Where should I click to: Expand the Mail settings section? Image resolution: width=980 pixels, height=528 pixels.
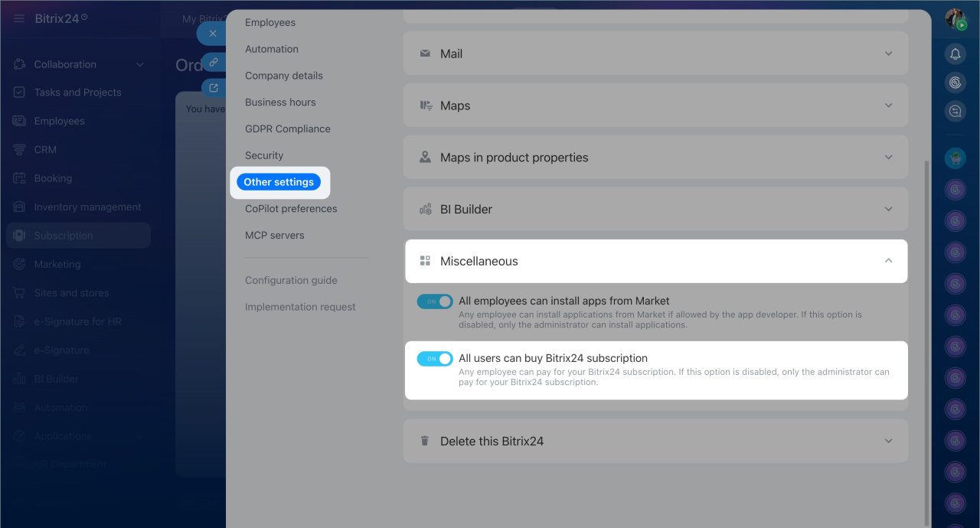pos(888,54)
